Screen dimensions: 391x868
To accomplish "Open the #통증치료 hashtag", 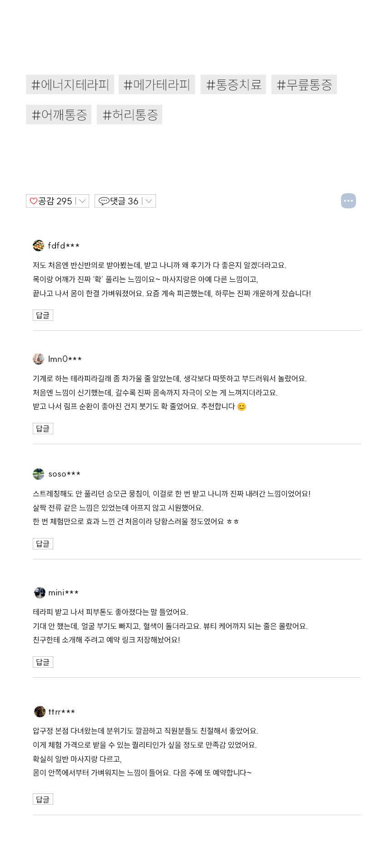I will pyautogui.click(x=233, y=85).
